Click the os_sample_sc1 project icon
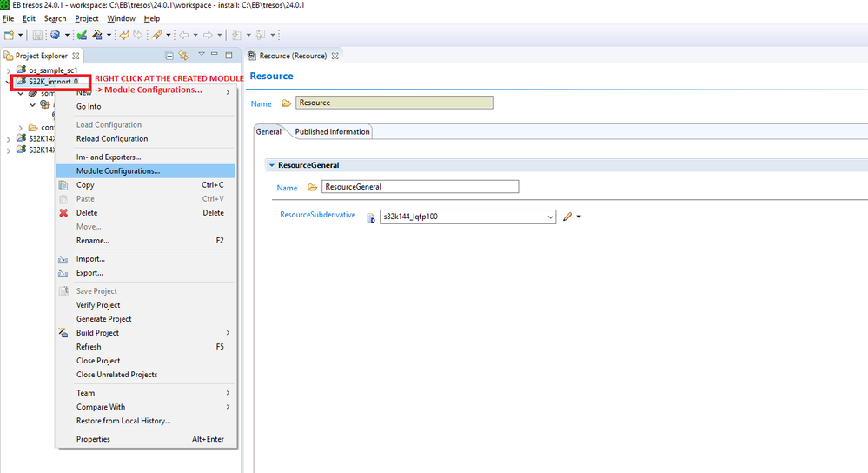Screen dimensions: 868x473 point(21,70)
